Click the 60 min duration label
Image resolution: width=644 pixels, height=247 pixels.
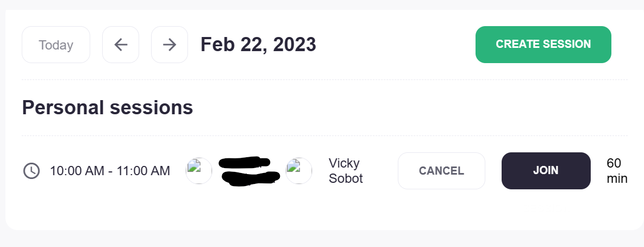tap(617, 171)
